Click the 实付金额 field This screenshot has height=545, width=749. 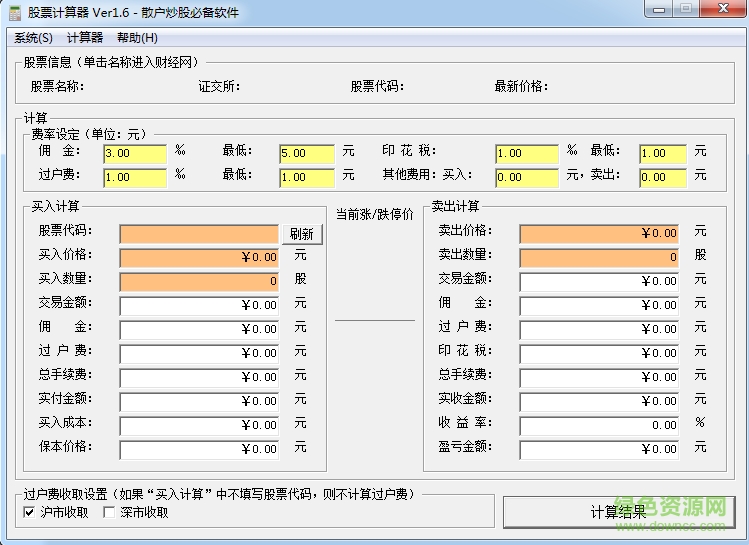point(199,402)
